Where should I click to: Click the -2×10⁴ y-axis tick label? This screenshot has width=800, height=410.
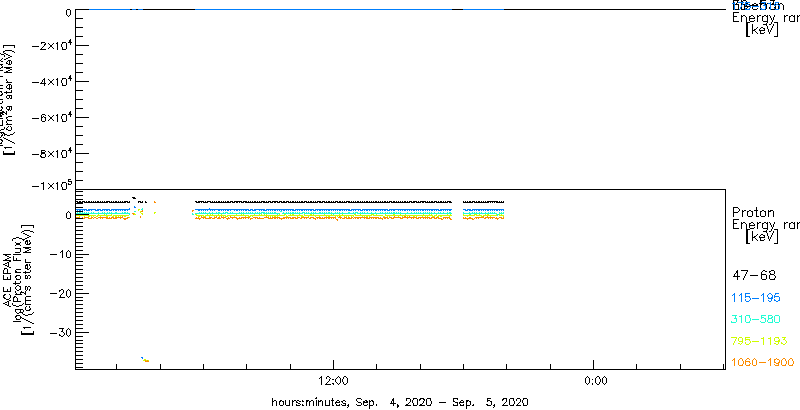tap(51, 46)
